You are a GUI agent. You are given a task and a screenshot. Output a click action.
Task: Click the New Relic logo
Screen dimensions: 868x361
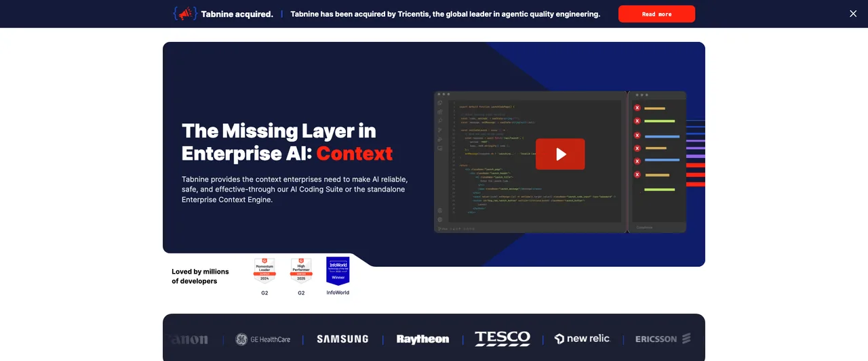582,339
